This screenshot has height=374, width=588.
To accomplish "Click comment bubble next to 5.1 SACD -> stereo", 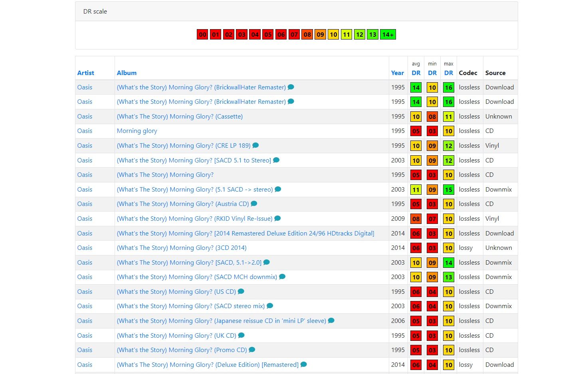I will 278,189.
